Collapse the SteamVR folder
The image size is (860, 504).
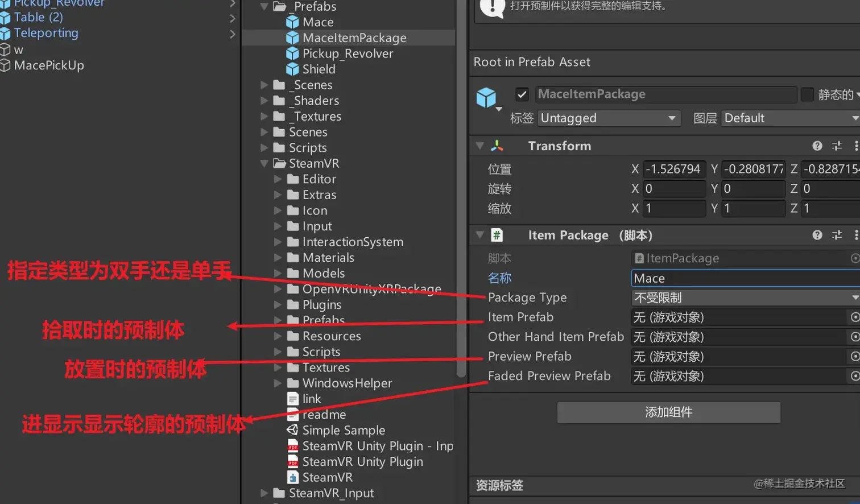coord(264,163)
